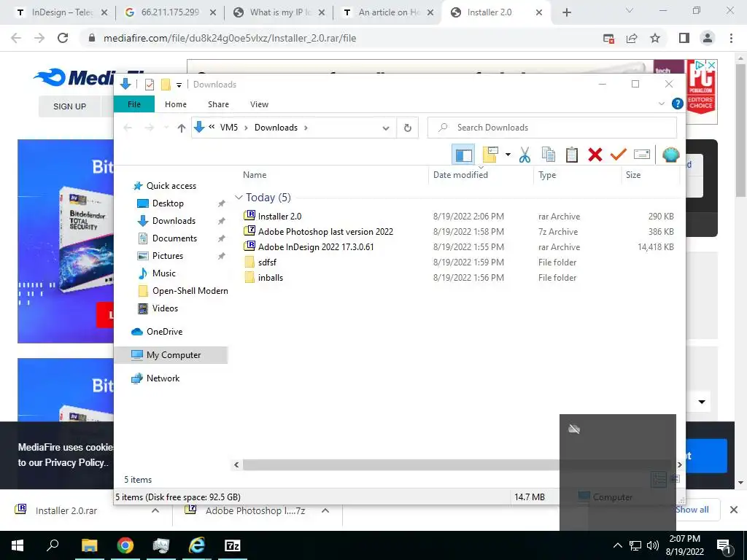This screenshot has width=747, height=560.
Task: Open options for Adobe Photoshop download chevron
Action: coord(325,510)
